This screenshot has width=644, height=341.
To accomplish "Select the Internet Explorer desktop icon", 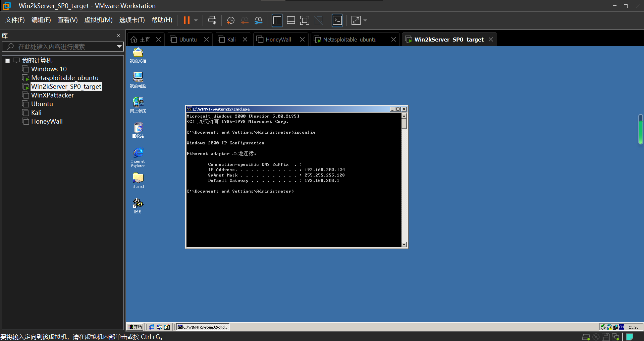I will (138, 157).
